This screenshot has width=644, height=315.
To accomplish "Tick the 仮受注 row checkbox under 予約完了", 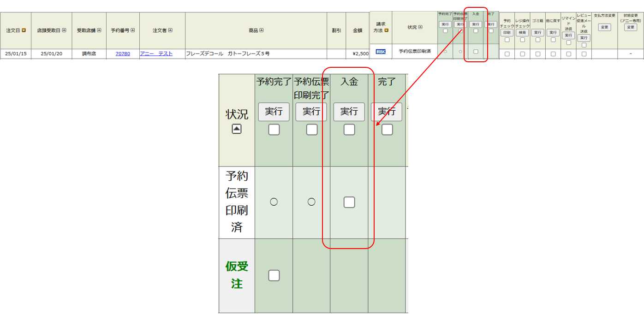I will pyautogui.click(x=274, y=275).
